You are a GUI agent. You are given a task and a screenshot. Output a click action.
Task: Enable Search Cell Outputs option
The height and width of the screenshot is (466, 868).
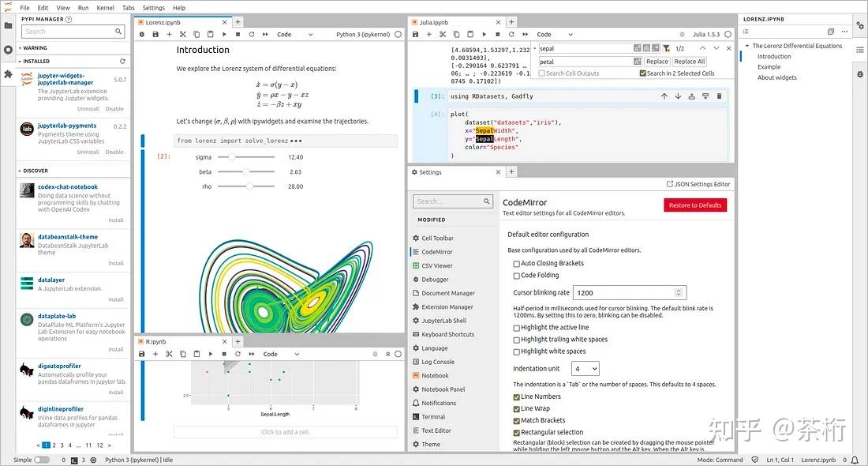(542, 73)
